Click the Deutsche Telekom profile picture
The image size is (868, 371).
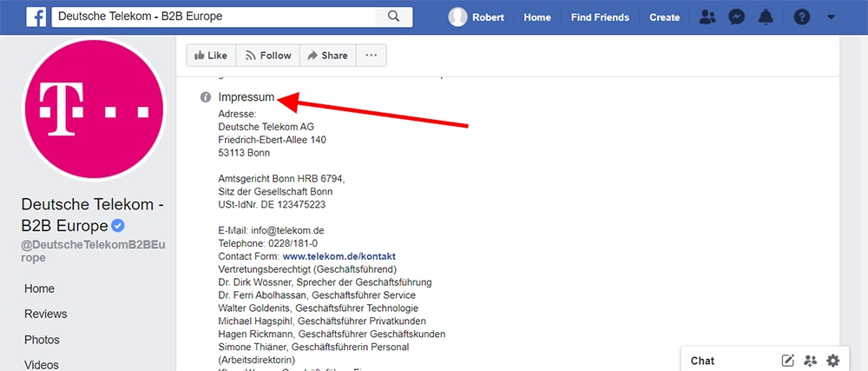(94, 109)
